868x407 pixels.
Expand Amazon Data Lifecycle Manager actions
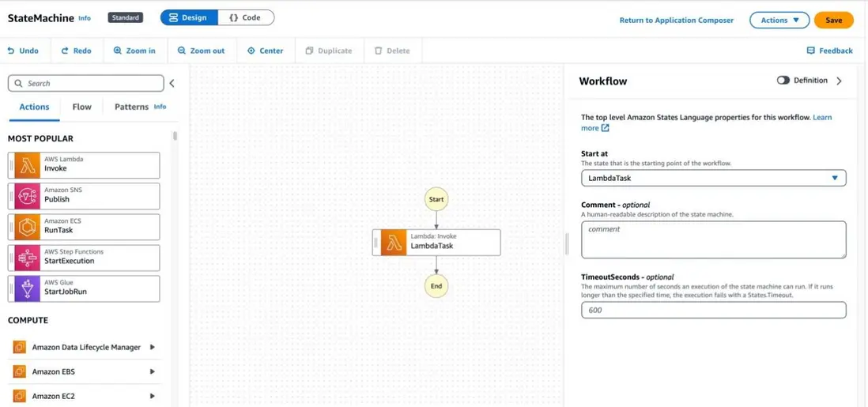click(153, 347)
